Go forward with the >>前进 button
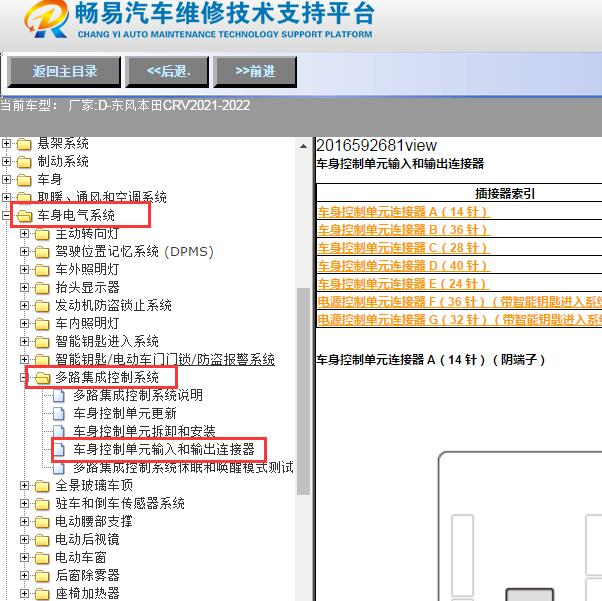The image size is (602, 601). pos(255,72)
